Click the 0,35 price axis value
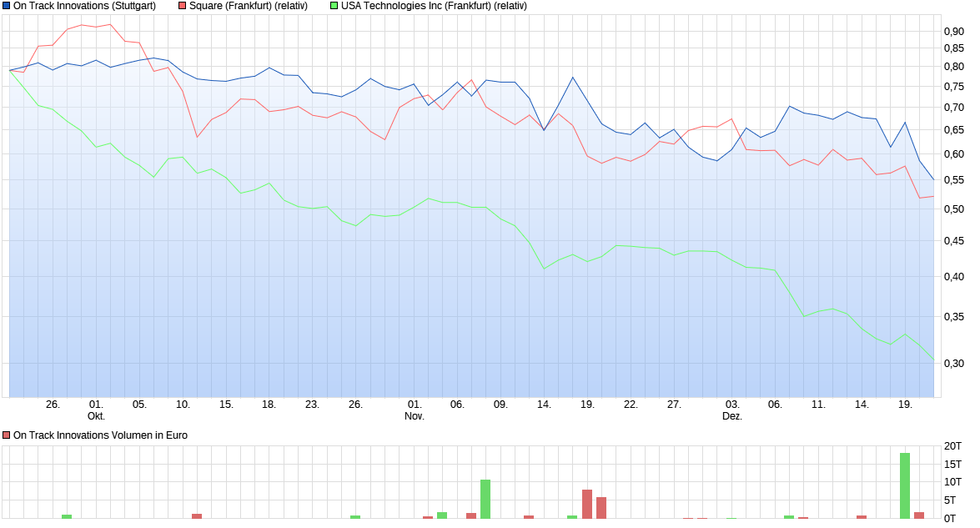The height and width of the screenshot is (528, 980). 954,317
